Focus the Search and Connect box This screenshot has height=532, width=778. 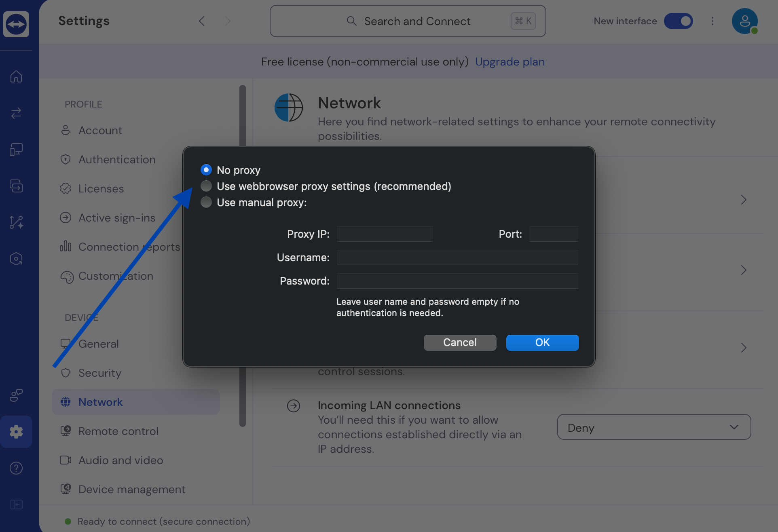(408, 21)
